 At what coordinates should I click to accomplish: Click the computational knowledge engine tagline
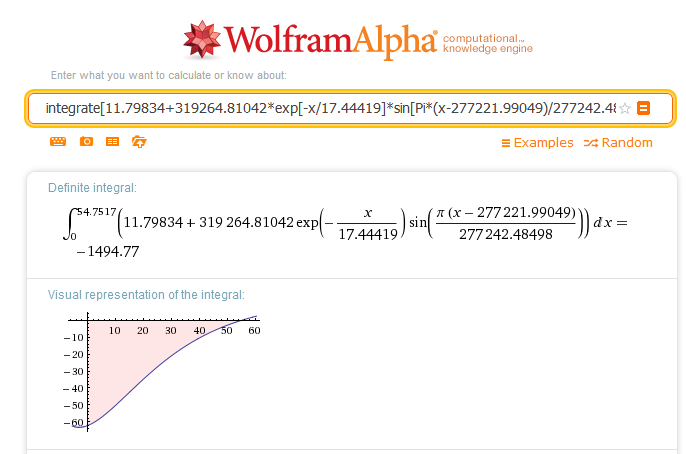click(488, 43)
